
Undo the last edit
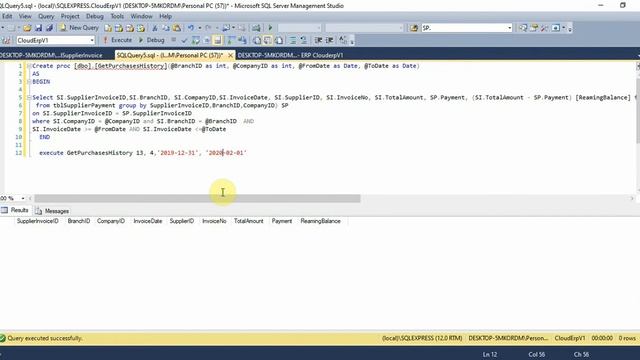(191, 28)
